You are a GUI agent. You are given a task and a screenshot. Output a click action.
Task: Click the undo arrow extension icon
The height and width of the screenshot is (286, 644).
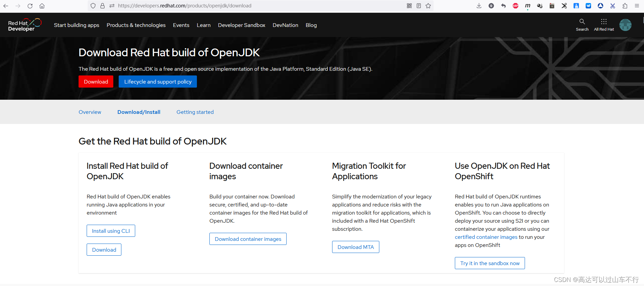click(503, 6)
